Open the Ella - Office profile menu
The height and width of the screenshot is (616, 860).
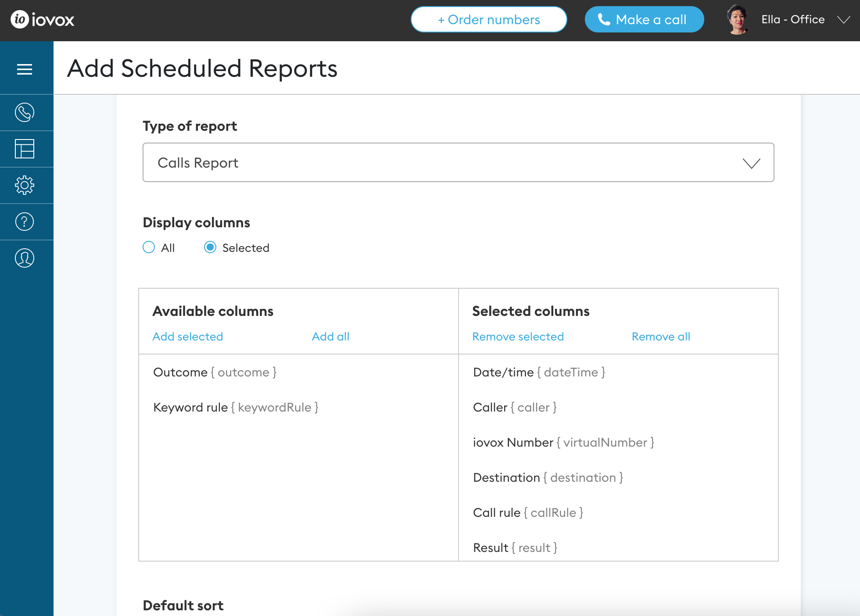(x=792, y=19)
